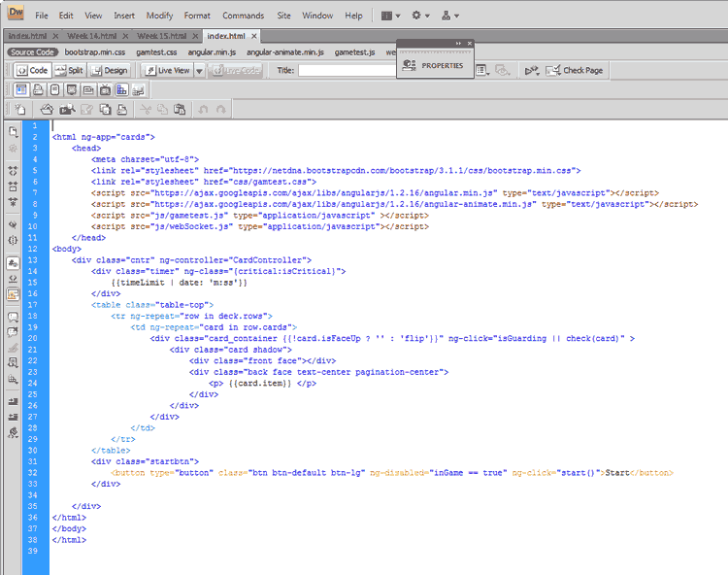The image size is (728, 575).
Task: Open the Insert menu
Action: (124, 16)
